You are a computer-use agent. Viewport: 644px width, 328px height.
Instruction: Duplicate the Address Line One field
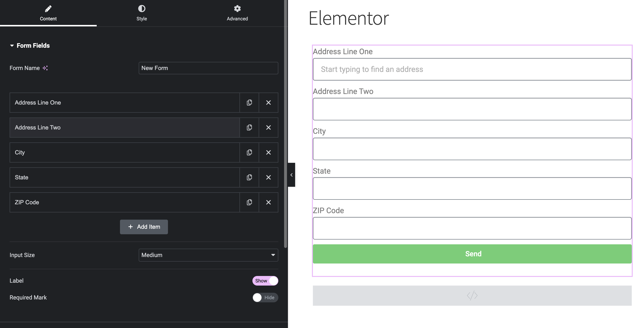pyautogui.click(x=249, y=102)
